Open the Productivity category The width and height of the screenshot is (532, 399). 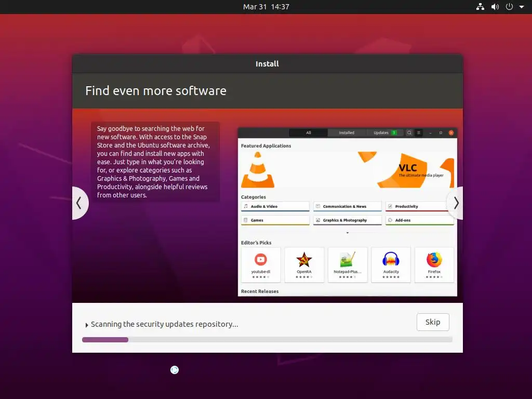[x=419, y=206]
